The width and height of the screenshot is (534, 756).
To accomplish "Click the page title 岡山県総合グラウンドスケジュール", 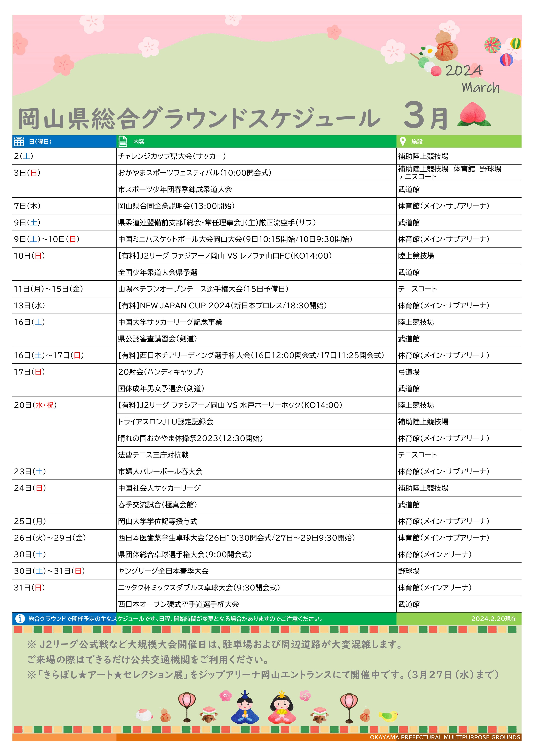I will pyautogui.click(x=199, y=118).
